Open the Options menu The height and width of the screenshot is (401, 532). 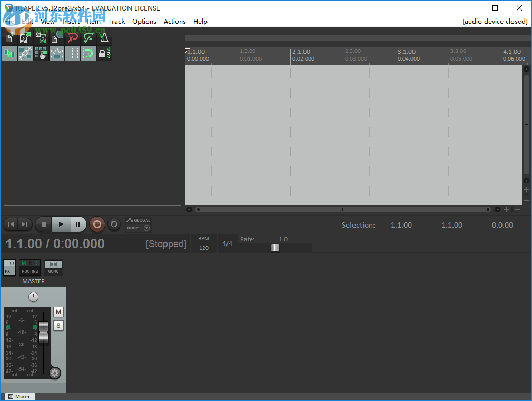click(144, 22)
